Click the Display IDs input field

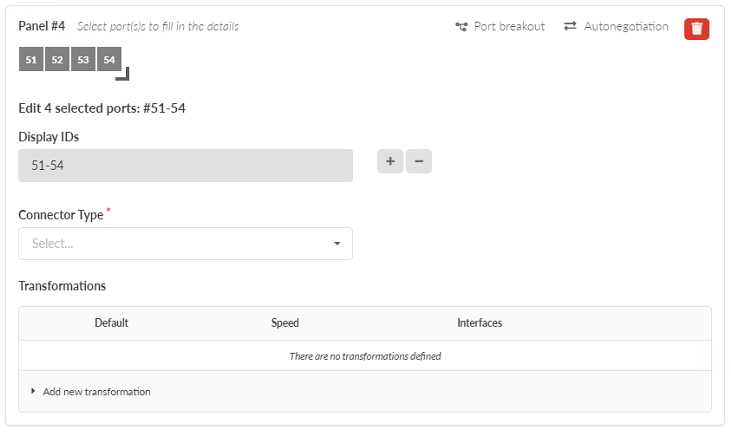(x=185, y=166)
